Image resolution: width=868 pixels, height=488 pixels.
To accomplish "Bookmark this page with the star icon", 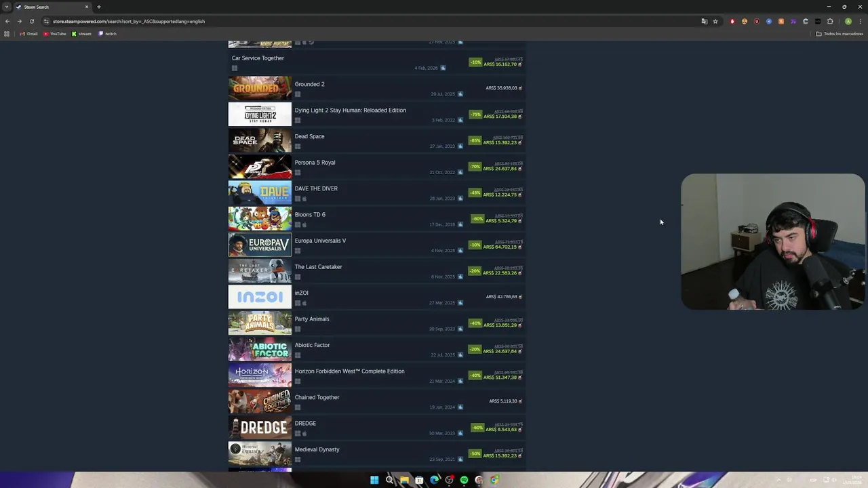I will coord(715,21).
